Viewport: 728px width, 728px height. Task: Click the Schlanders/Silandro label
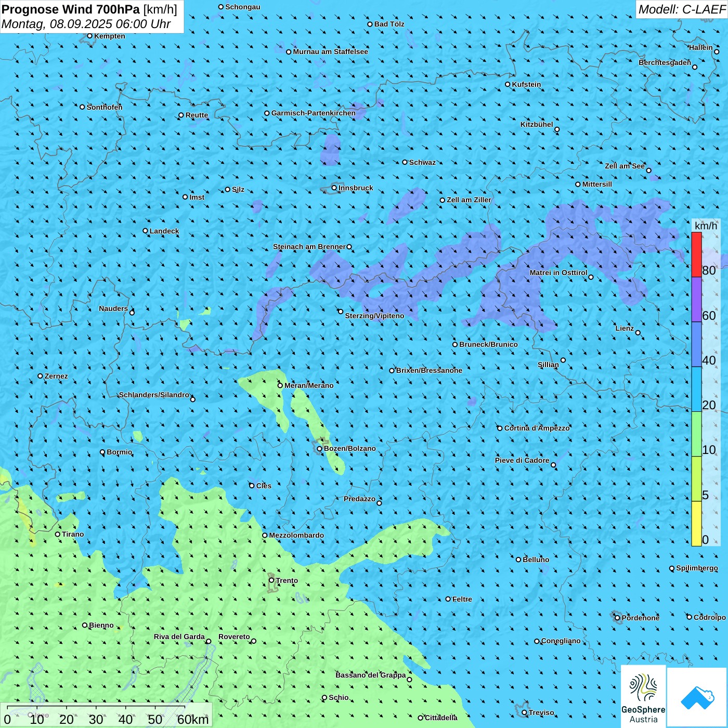coord(154,395)
